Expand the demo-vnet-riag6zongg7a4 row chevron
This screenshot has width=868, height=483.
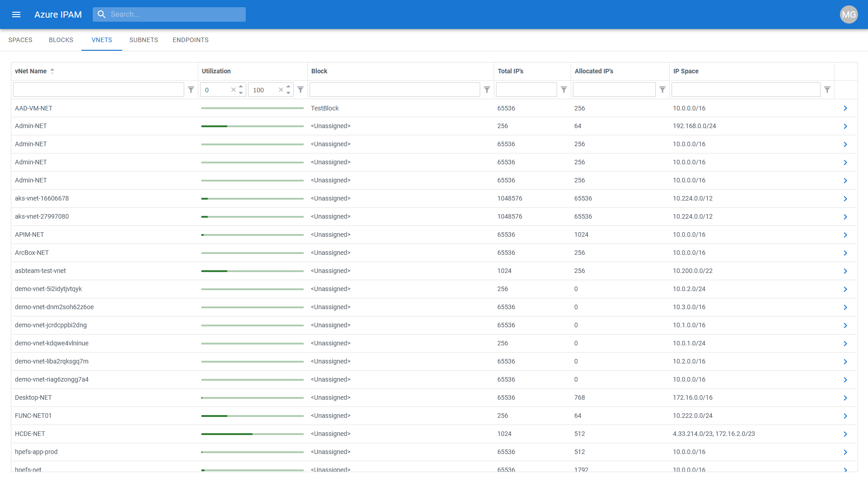pyautogui.click(x=845, y=380)
